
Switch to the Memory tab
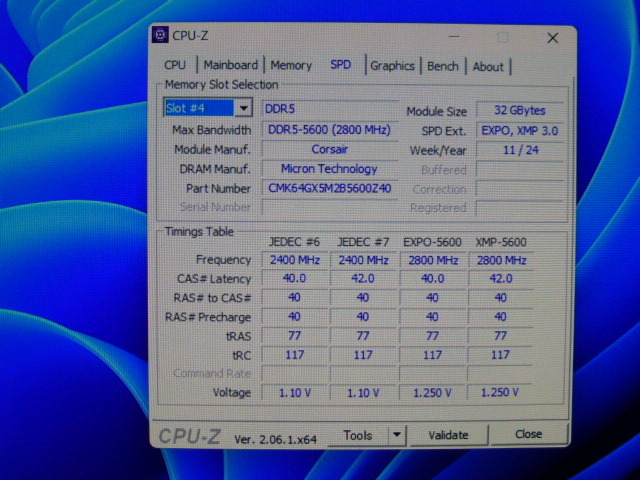pyautogui.click(x=291, y=65)
